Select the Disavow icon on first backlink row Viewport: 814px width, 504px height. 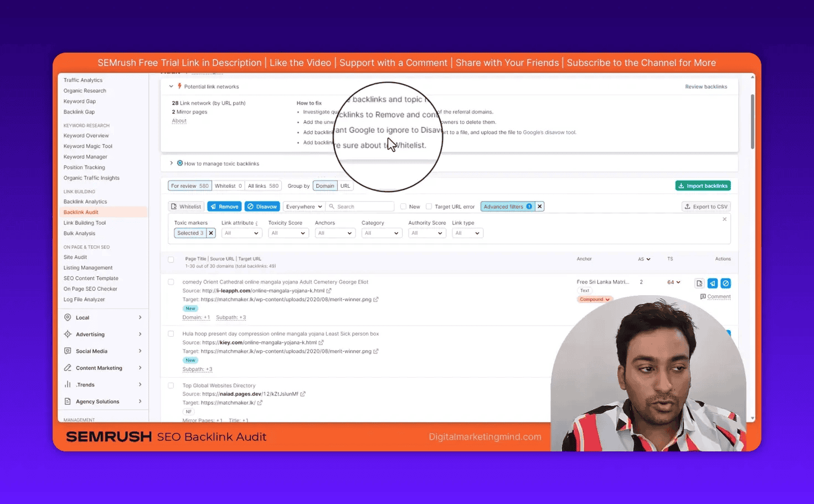[726, 283]
